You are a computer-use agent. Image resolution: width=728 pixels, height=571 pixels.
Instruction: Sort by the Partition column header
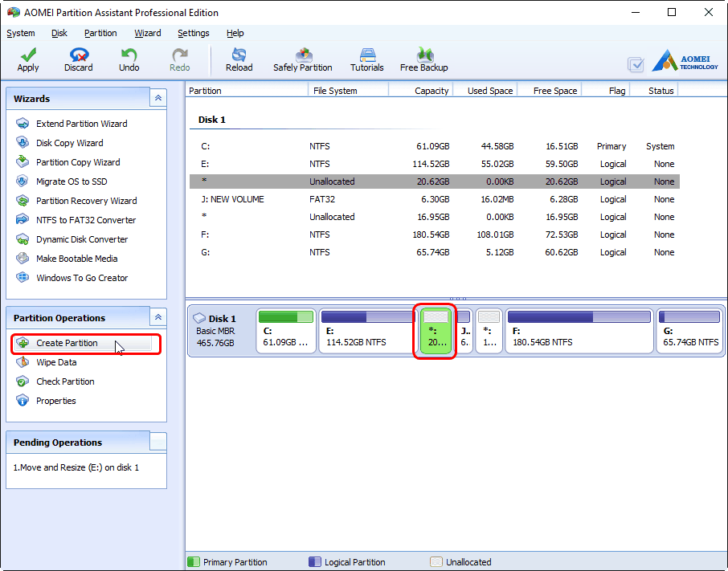(247, 91)
